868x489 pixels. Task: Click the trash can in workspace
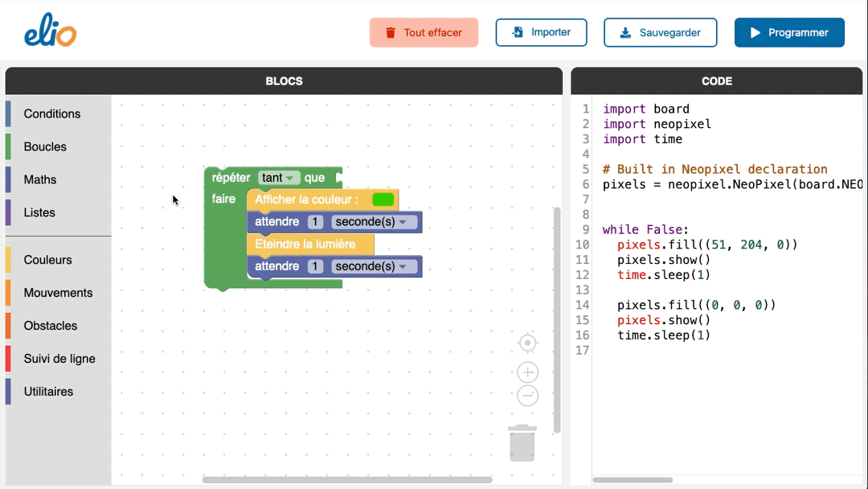[x=522, y=443]
